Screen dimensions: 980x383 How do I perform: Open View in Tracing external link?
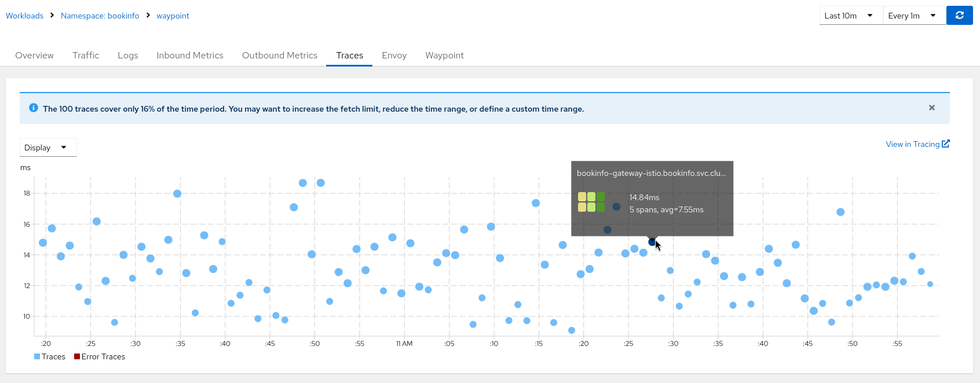point(917,144)
